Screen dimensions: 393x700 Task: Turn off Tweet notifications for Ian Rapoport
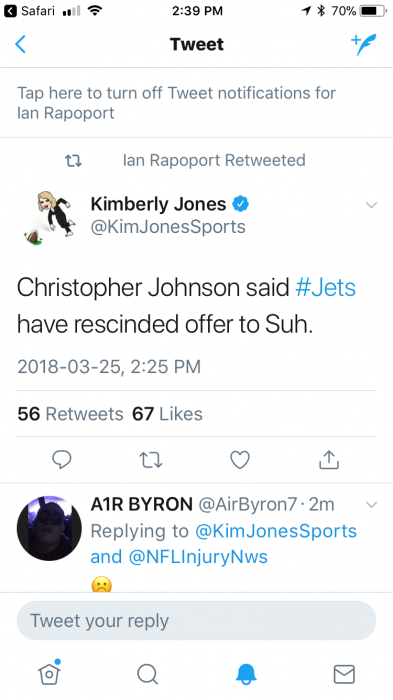click(196, 103)
